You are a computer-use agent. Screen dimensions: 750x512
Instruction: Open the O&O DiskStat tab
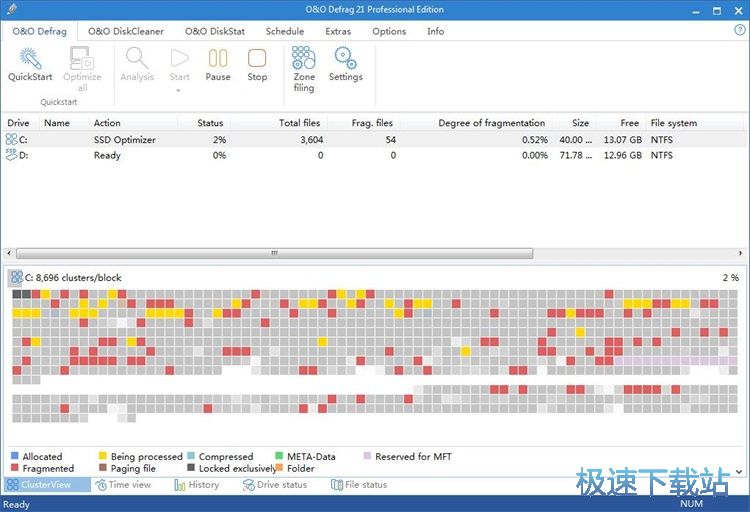[215, 31]
